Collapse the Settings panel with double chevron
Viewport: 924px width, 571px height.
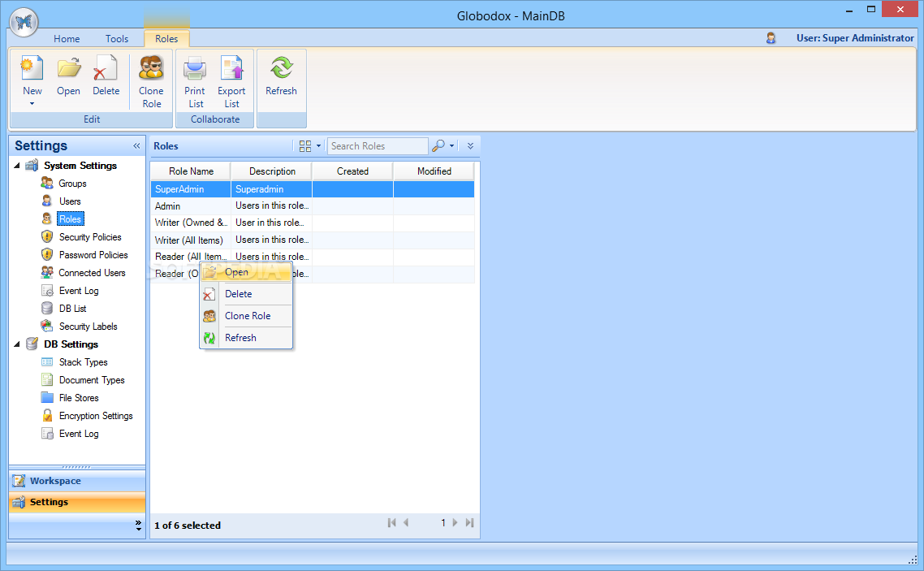136,145
